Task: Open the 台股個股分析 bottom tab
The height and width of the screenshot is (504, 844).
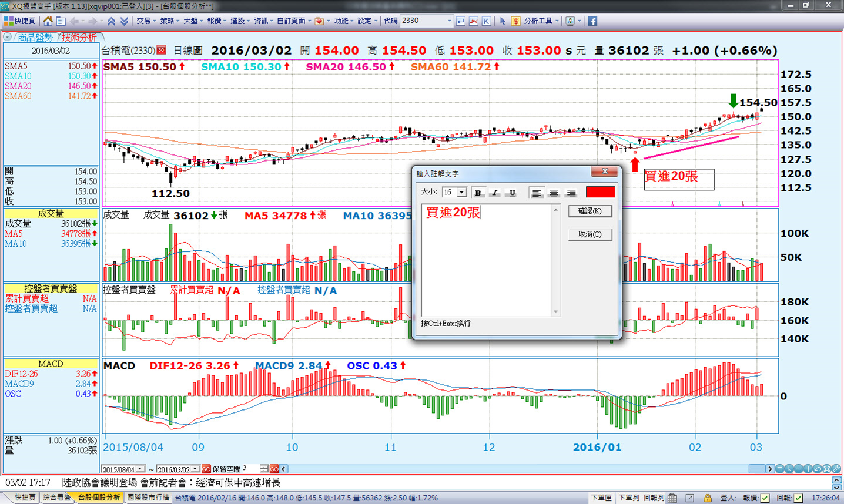Action: pyautogui.click(x=99, y=498)
